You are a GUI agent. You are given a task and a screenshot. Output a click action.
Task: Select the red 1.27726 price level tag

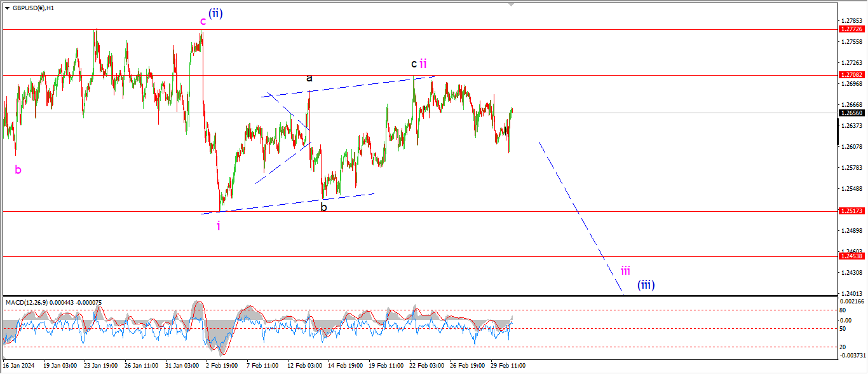[851, 29]
